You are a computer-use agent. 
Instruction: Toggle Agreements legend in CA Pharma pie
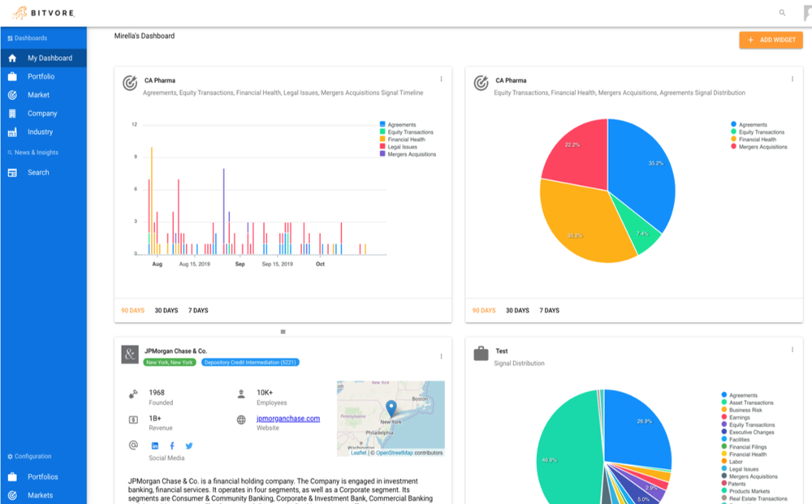tap(749, 125)
